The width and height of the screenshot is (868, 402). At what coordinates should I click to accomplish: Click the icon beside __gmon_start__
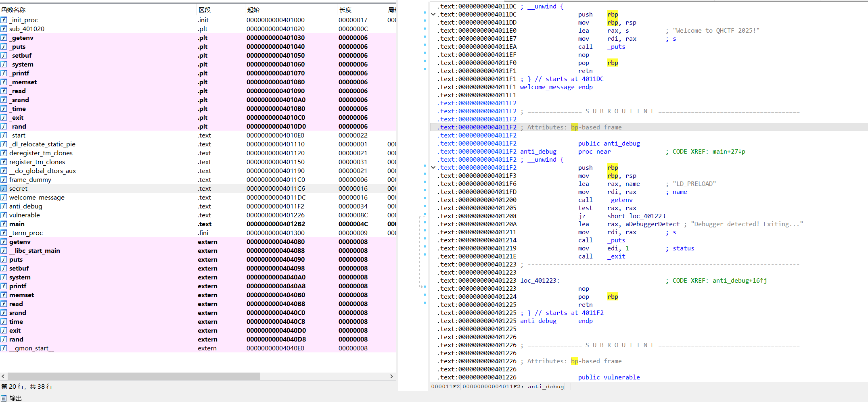click(4, 348)
